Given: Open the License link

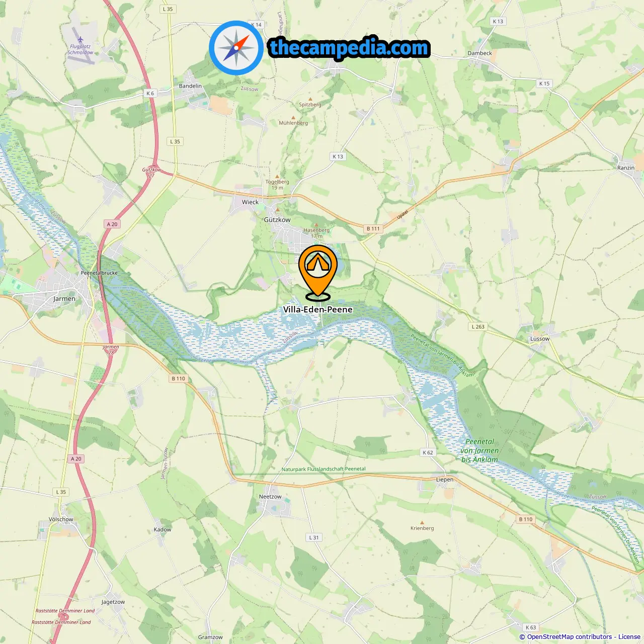Looking at the screenshot, I should [629, 636].
